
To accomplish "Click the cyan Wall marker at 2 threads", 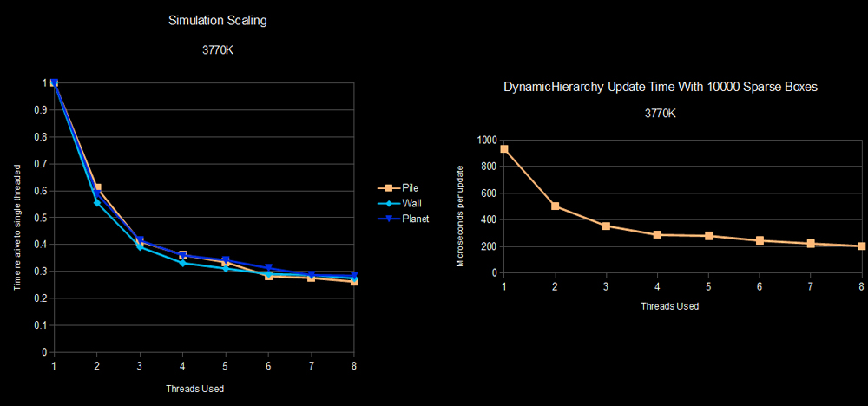I will [97, 202].
